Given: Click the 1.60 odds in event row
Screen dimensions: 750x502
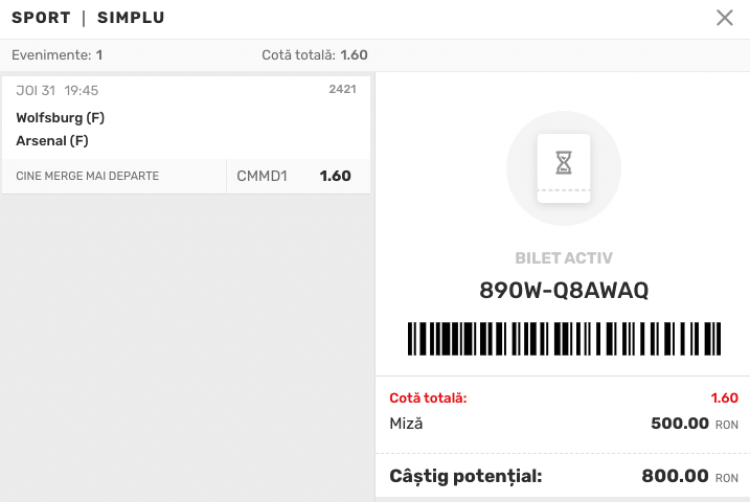Looking at the screenshot, I should pyautogui.click(x=335, y=176).
